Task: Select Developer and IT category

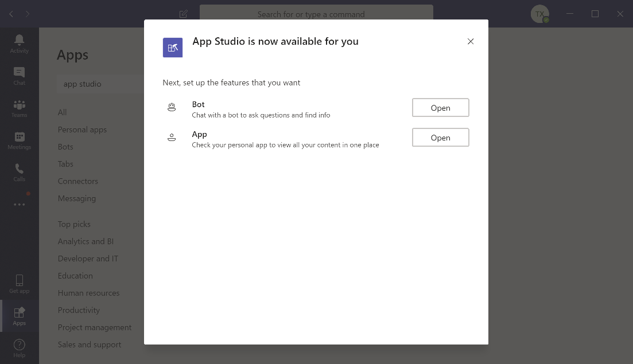Action: click(x=88, y=259)
